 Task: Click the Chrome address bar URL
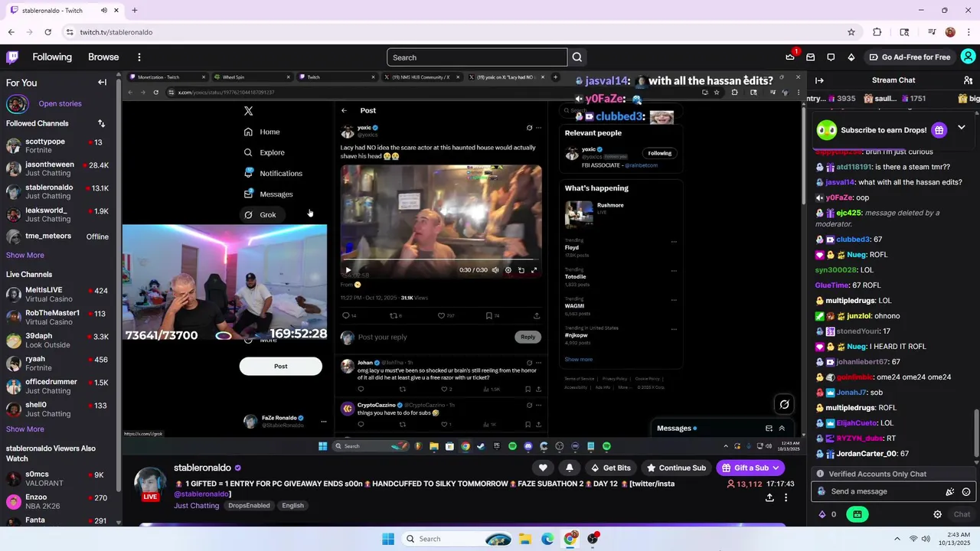[x=116, y=32]
